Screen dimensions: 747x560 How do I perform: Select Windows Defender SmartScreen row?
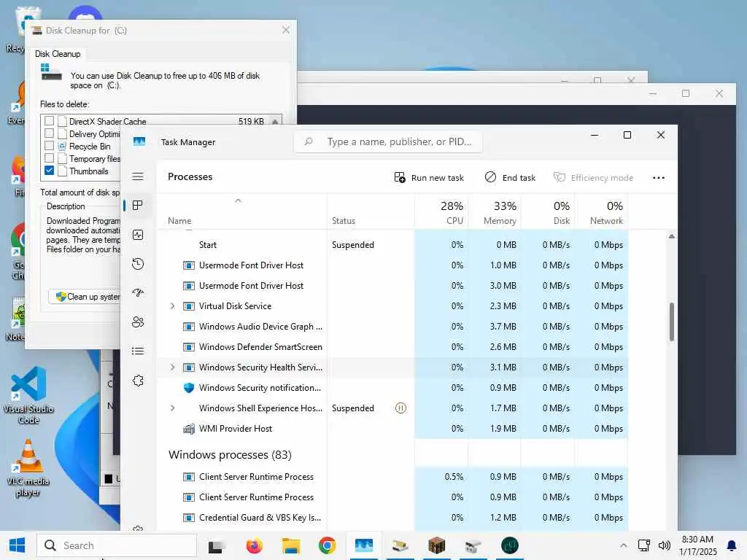392,347
